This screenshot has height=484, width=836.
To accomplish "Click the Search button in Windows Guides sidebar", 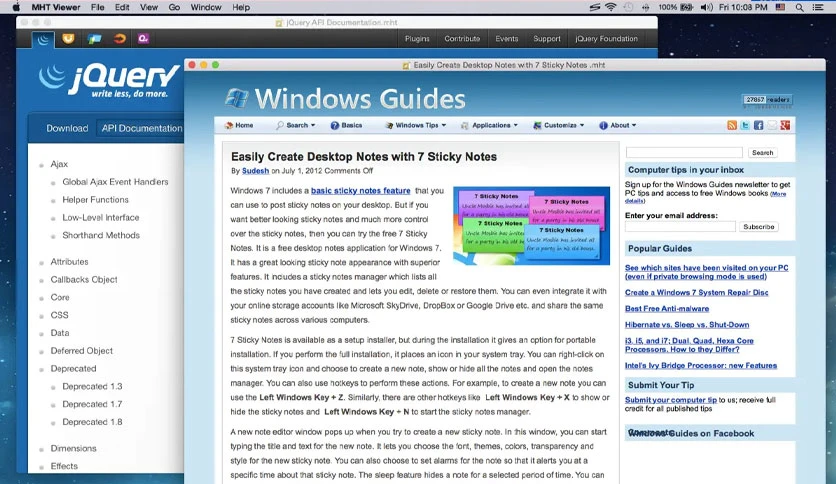I will point(762,152).
